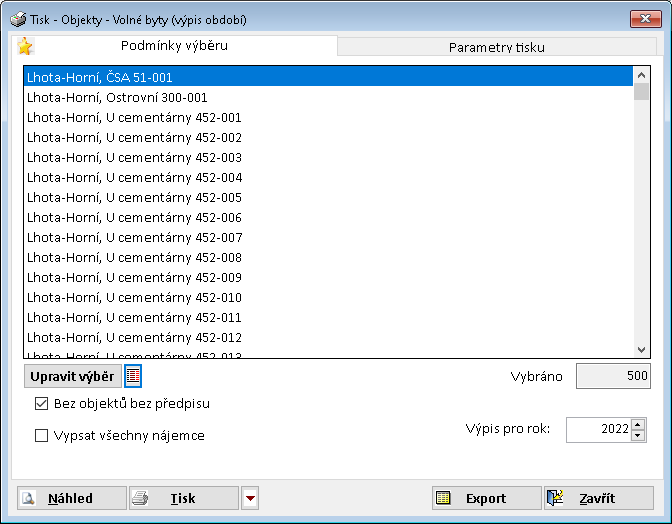Select Lhota-Horní, U cementárny 452-005 entry
672x524 pixels.
134,197
